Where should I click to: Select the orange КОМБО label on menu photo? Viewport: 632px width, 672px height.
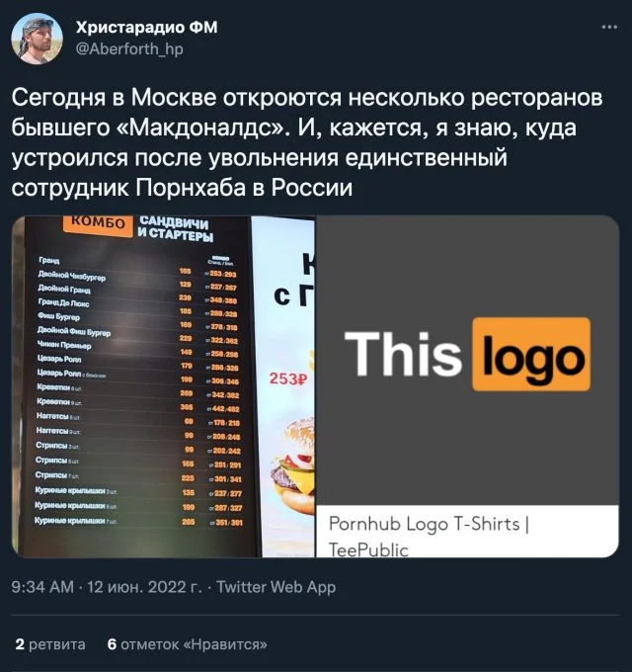click(98, 223)
